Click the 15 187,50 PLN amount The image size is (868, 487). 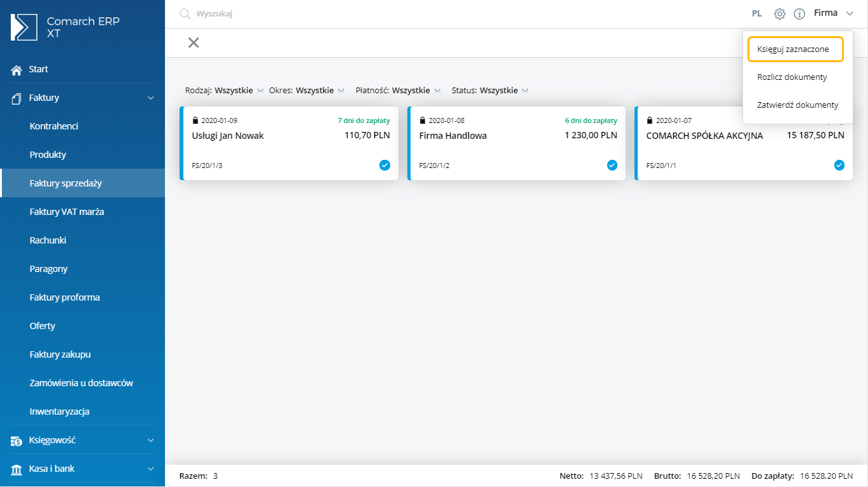coord(815,136)
